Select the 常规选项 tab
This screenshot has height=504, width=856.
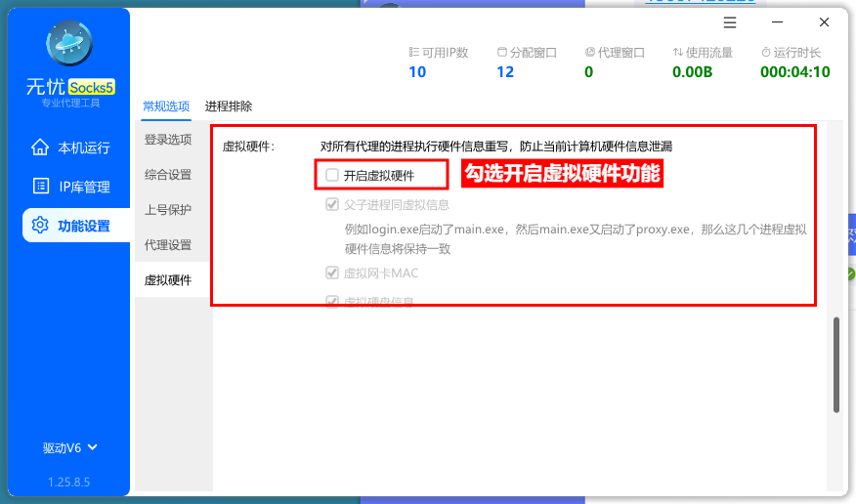coord(166,106)
